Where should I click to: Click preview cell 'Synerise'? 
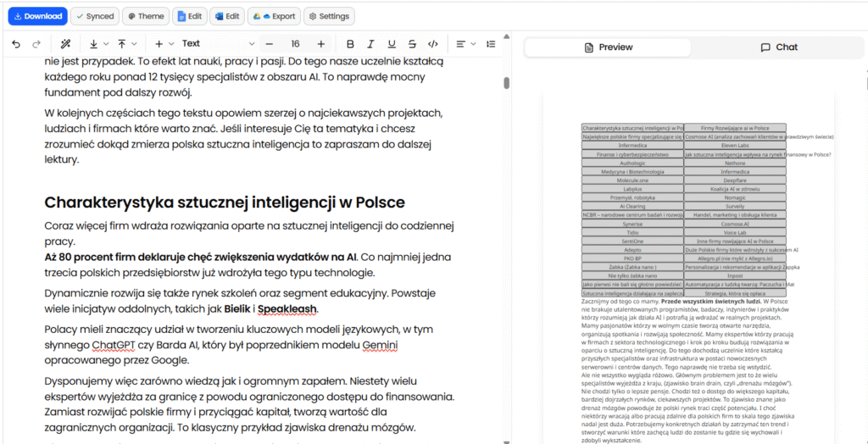coord(632,225)
